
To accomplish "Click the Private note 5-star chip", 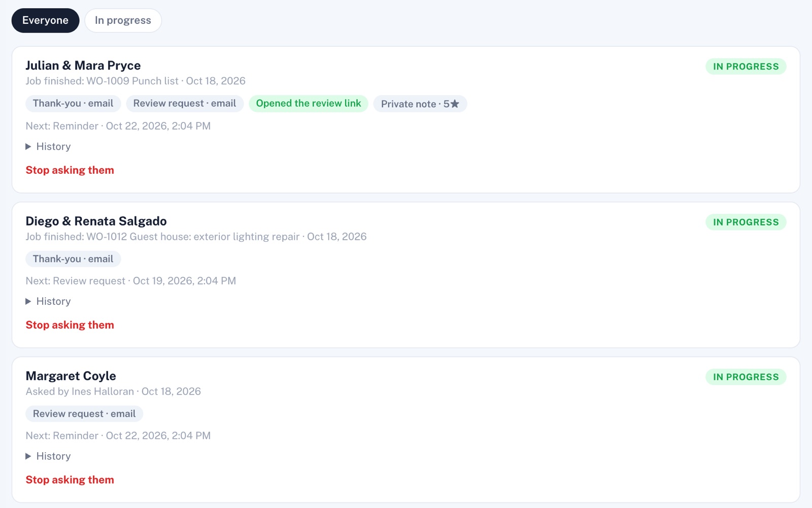I will 420,104.
